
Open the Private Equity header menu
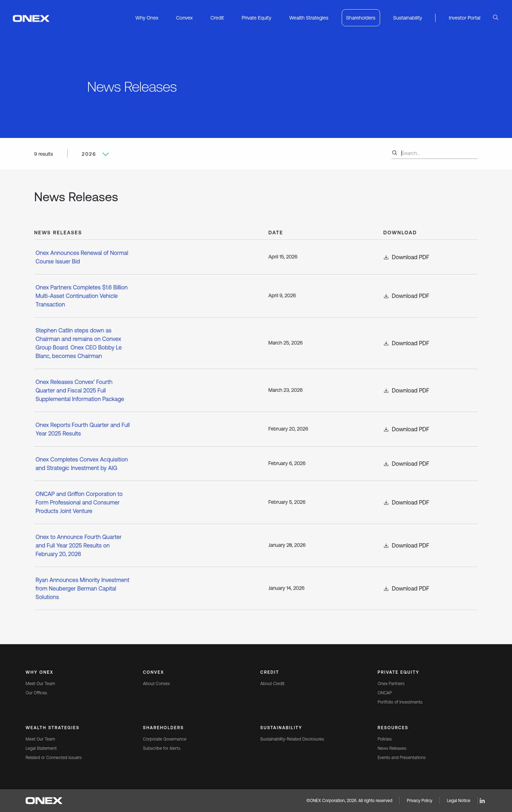(x=256, y=18)
